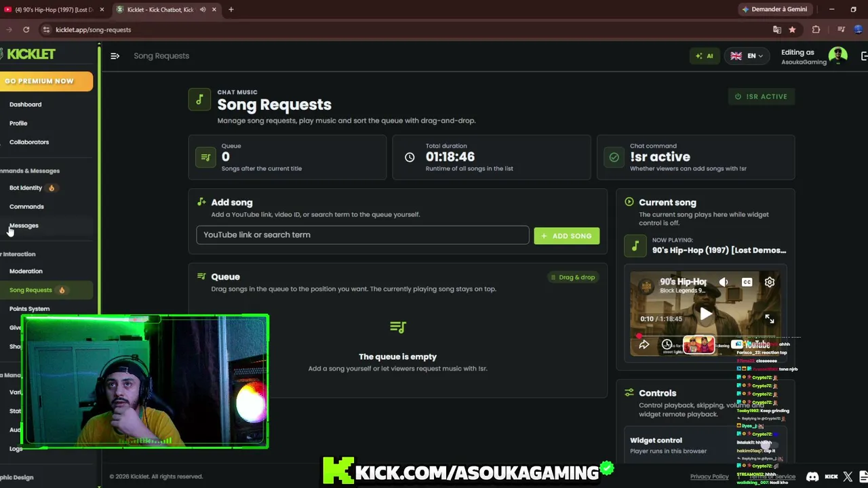This screenshot has height=488, width=868.
Task: Open the AI assistant sparkle button
Action: pos(705,56)
